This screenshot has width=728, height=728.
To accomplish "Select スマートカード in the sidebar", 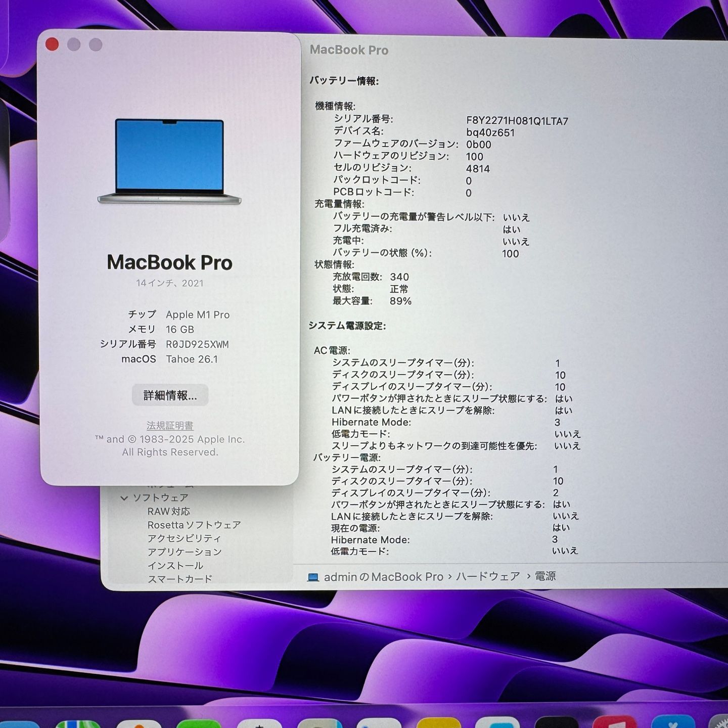I will coord(181,579).
